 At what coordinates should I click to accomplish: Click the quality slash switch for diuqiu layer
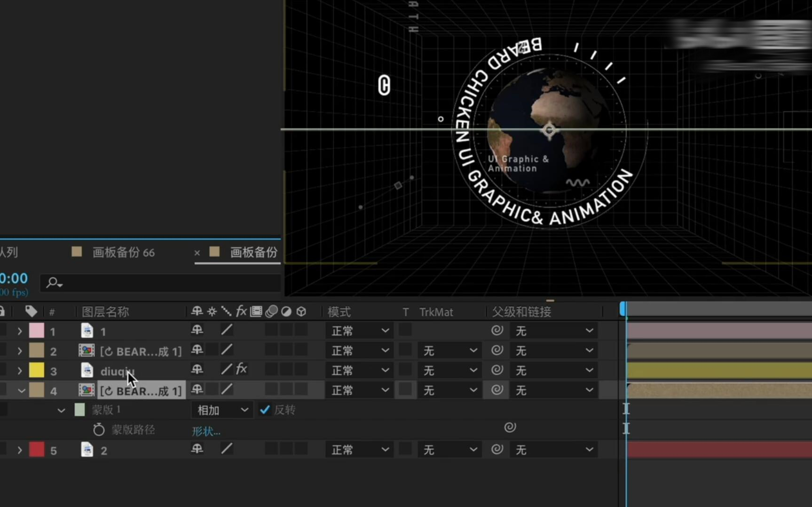pos(227,370)
